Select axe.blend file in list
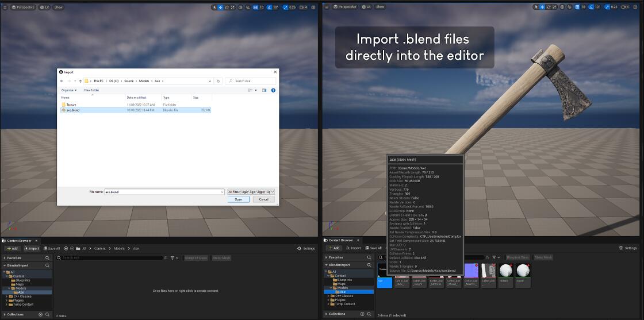The width and height of the screenshot is (644, 320). click(136, 110)
